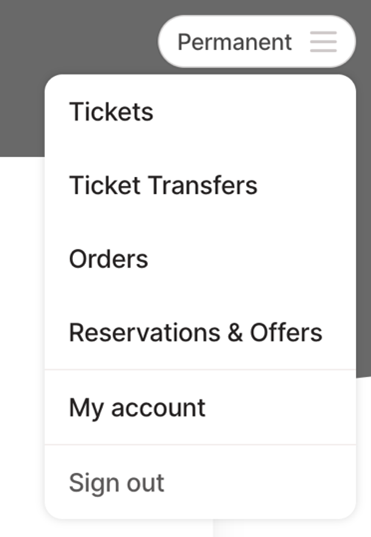
Task: Toggle the three-line menu icon
Action: pyautogui.click(x=323, y=41)
